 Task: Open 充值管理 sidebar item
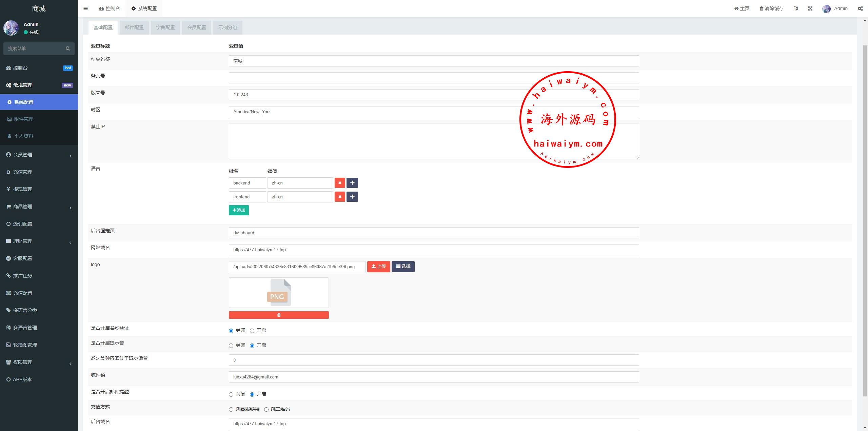[x=39, y=172]
